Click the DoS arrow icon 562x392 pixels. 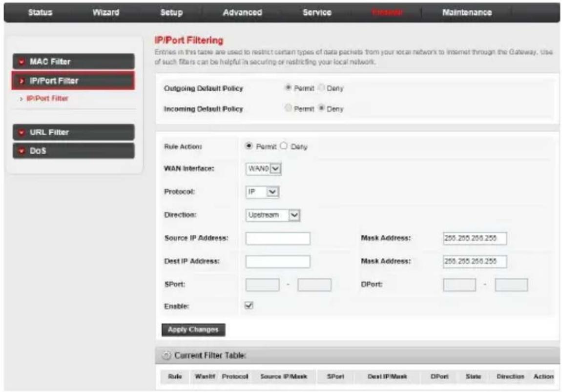pyautogui.click(x=21, y=151)
